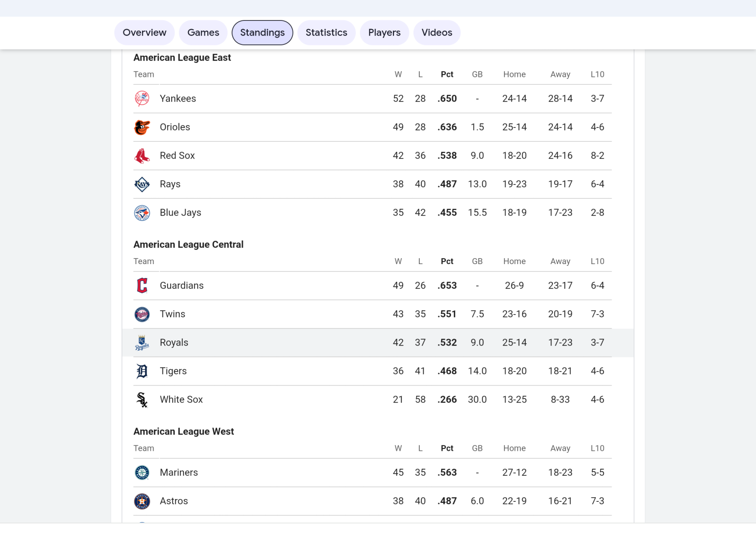Screen dimensions: 756x556
Task: Click the Rays team logo
Action: pyautogui.click(x=142, y=184)
